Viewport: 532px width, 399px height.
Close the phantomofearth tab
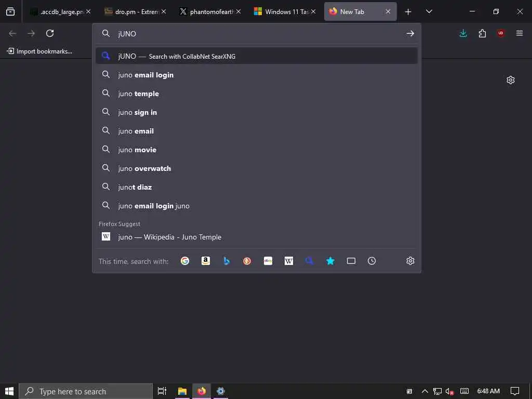coord(238,11)
